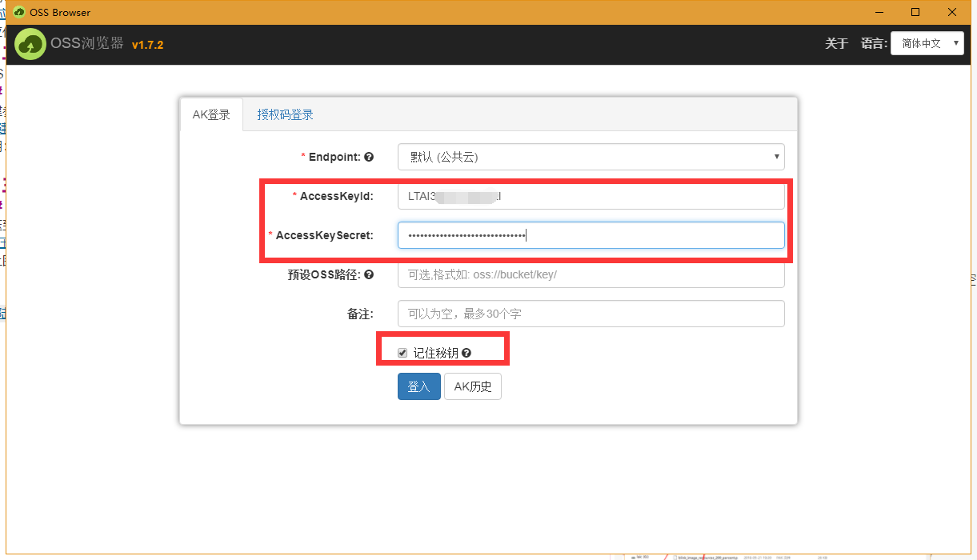Minimize the OSS Browser window
977x560 pixels.
click(879, 12)
